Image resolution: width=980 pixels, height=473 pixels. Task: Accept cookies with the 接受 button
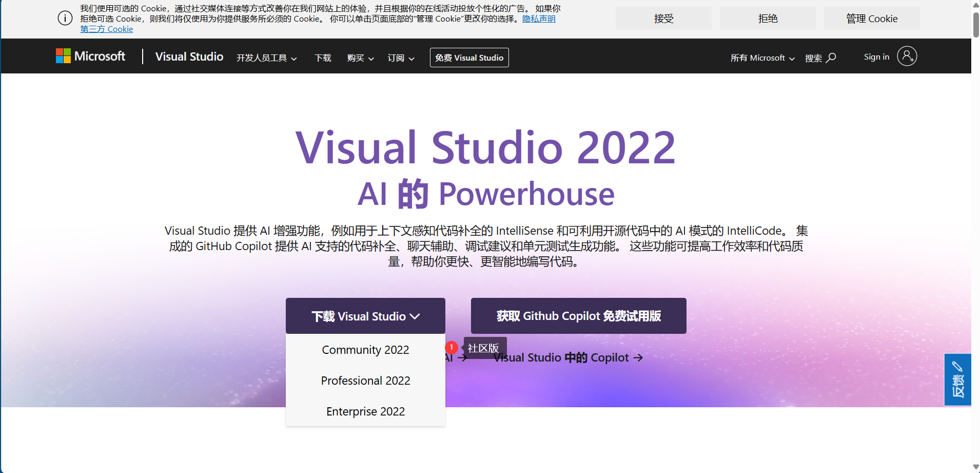pos(663,18)
